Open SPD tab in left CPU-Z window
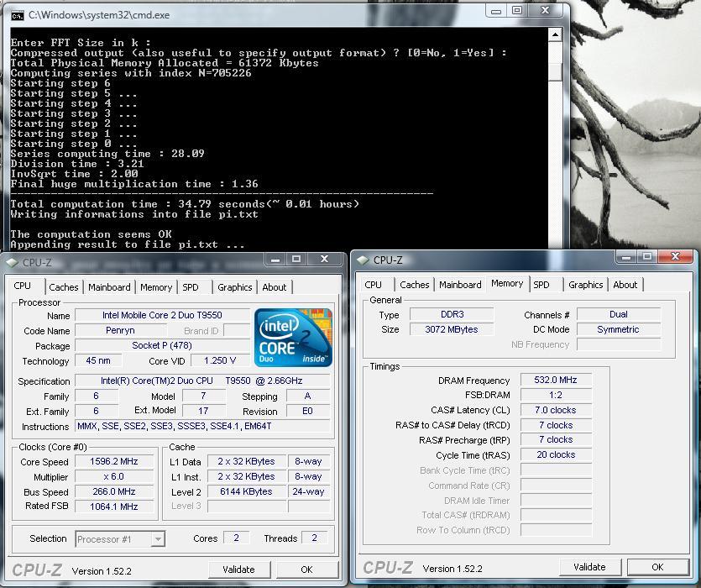Viewport: 701px width, 588px height. point(191,287)
